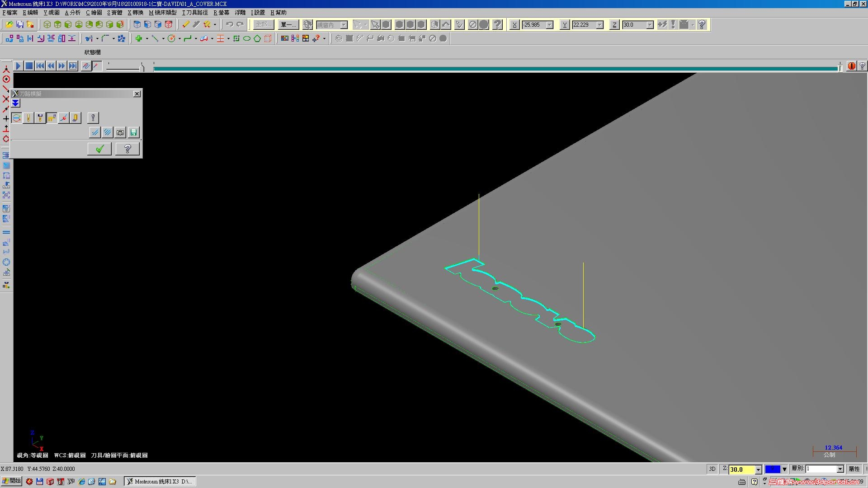Viewport: 868px width, 488px height.
Task: Click the create polygon tool icon
Action: point(257,39)
